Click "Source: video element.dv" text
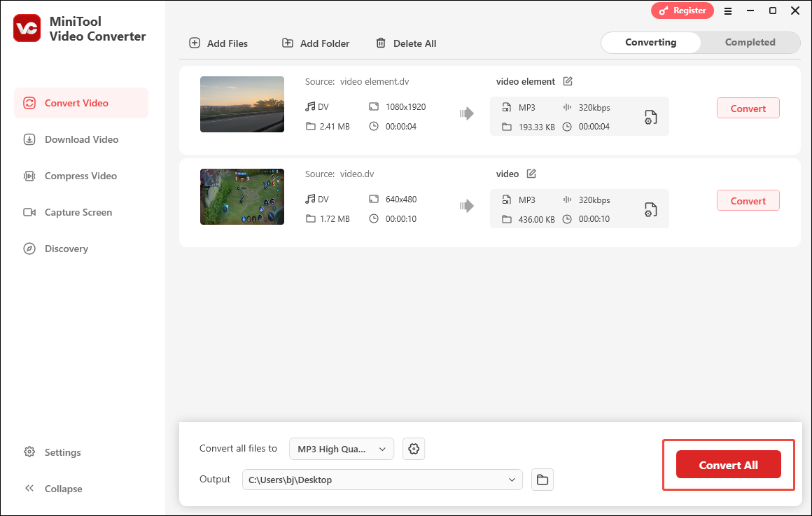The width and height of the screenshot is (812, 516). click(x=357, y=81)
